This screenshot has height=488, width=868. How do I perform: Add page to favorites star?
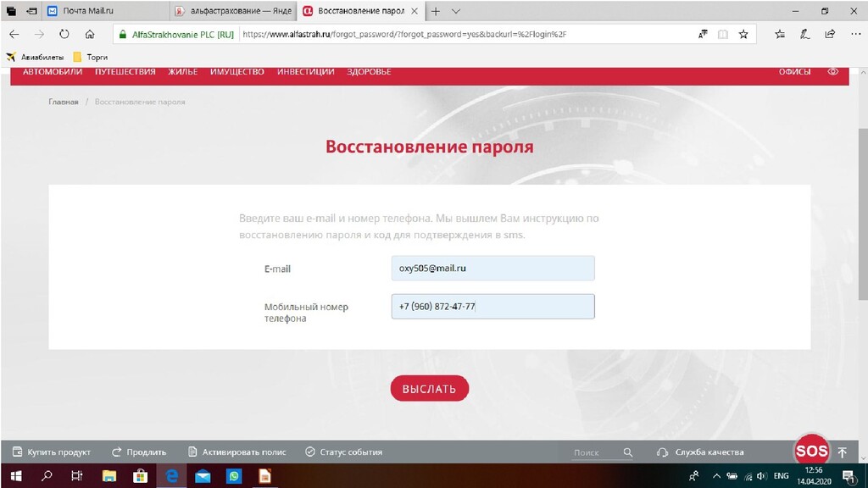(x=743, y=34)
